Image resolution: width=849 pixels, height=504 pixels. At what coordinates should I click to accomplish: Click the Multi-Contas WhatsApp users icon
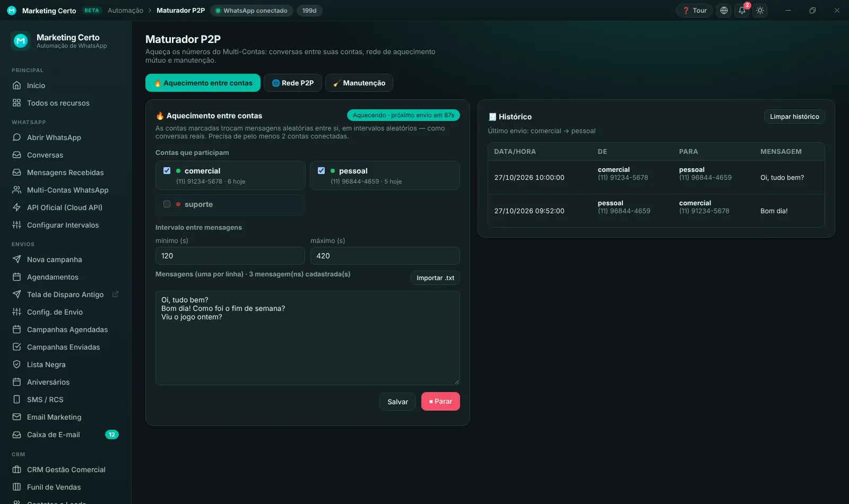pos(17,190)
